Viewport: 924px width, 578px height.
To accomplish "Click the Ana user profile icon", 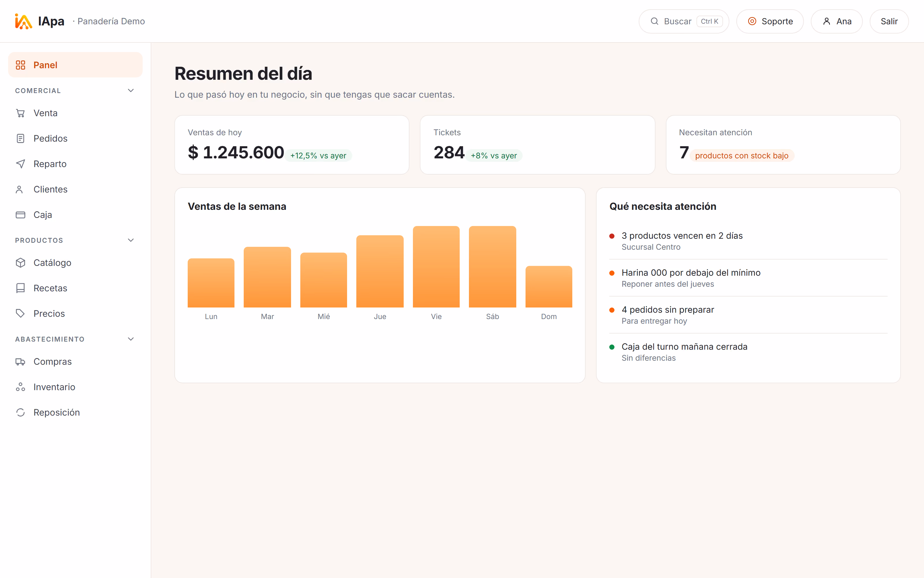I will click(826, 21).
